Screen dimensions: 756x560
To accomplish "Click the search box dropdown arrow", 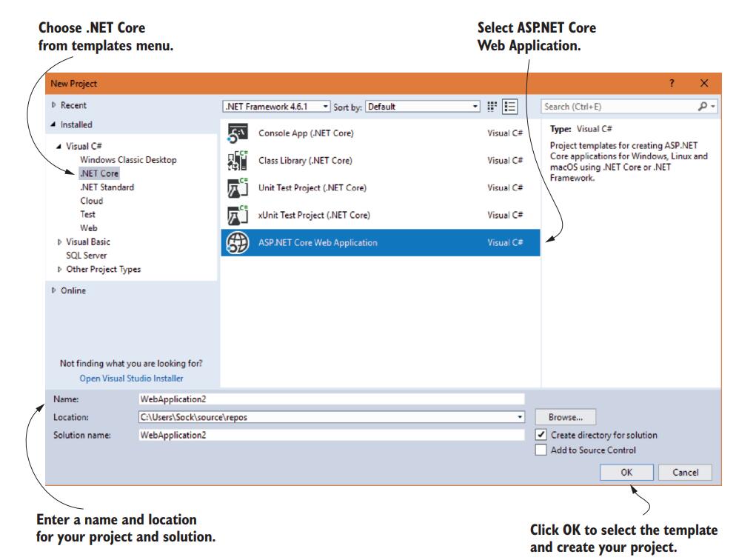I will [x=712, y=106].
